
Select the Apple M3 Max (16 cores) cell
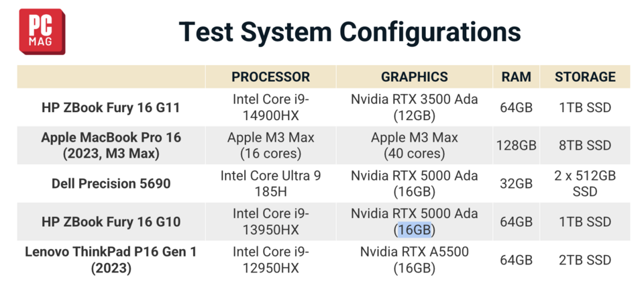[270, 145]
